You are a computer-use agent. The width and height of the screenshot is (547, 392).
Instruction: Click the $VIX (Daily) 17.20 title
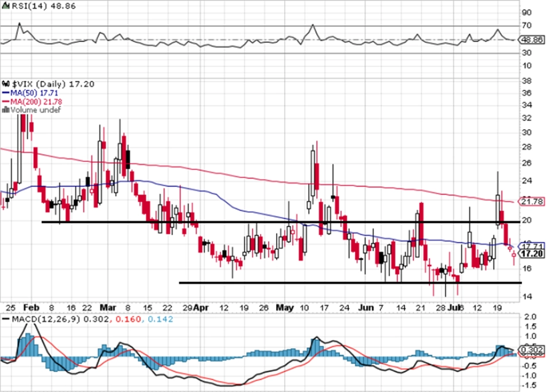pos(53,84)
